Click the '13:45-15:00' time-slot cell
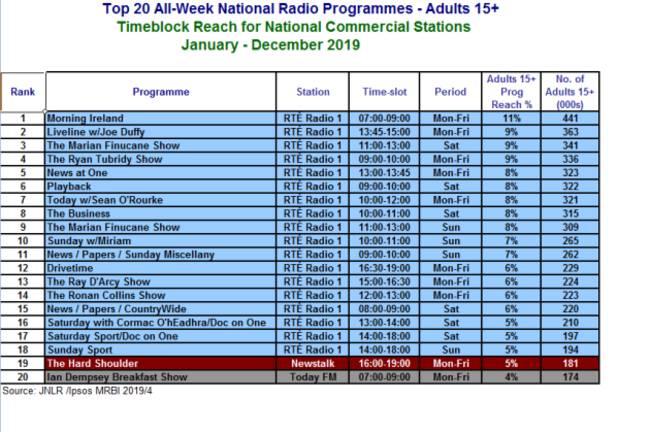The height and width of the screenshot is (432, 650). [384, 132]
